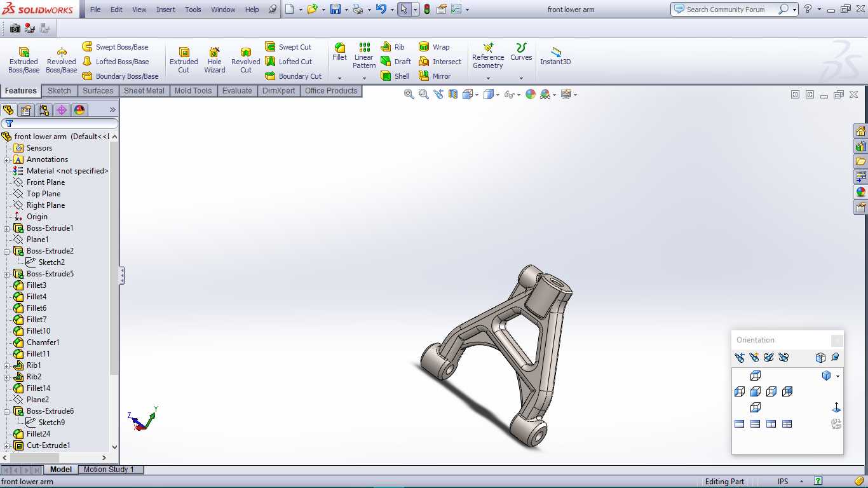Click the Previous View icon in Orientation
Viewport: 868px width, 488px height.
[x=739, y=358]
